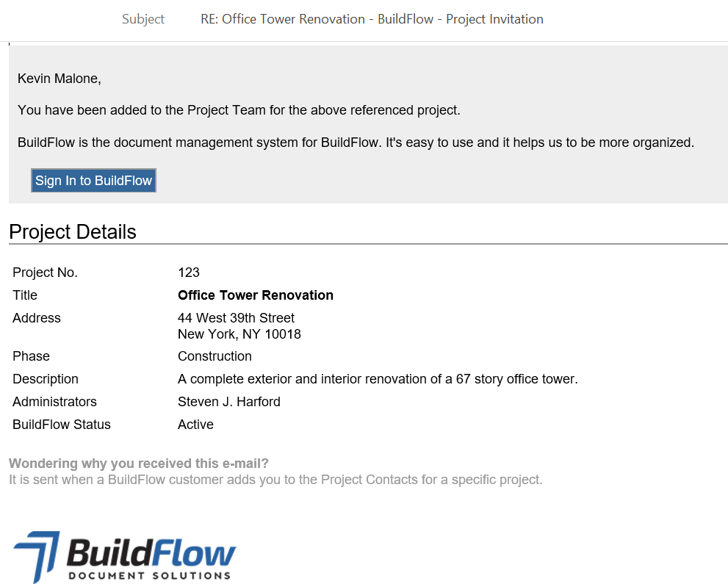
Task: Open the email subject RE: Office Tower Renovation
Action: 372,19
